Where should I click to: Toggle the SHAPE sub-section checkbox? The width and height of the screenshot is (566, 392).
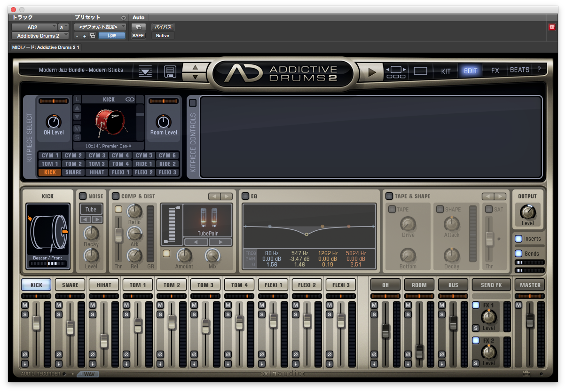click(440, 209)
